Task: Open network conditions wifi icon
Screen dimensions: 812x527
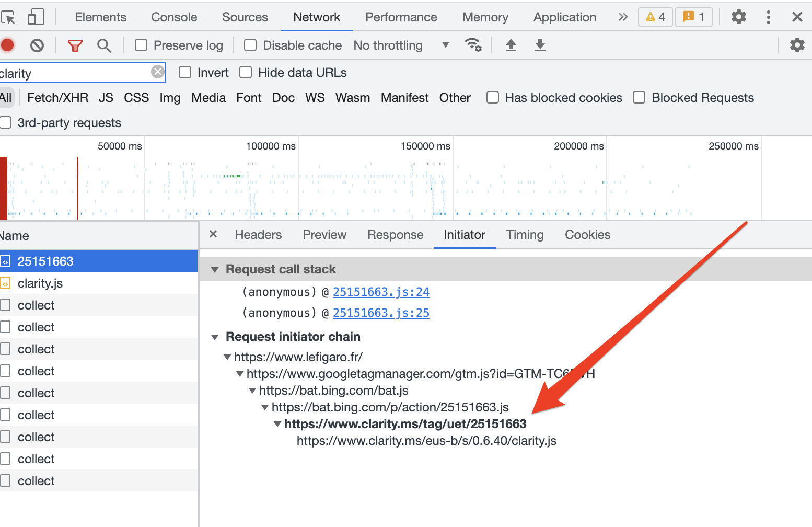Action: (x=473, y=45)
